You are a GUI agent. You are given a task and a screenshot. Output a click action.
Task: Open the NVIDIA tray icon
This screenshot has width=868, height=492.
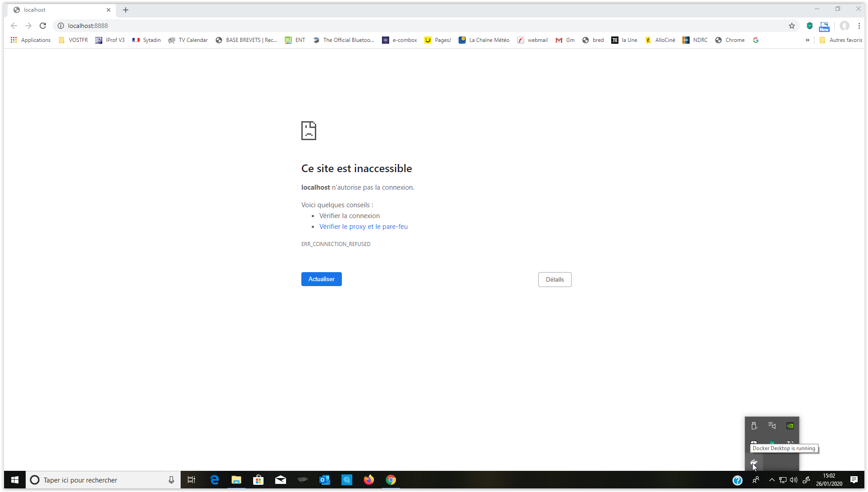[790, 426]
